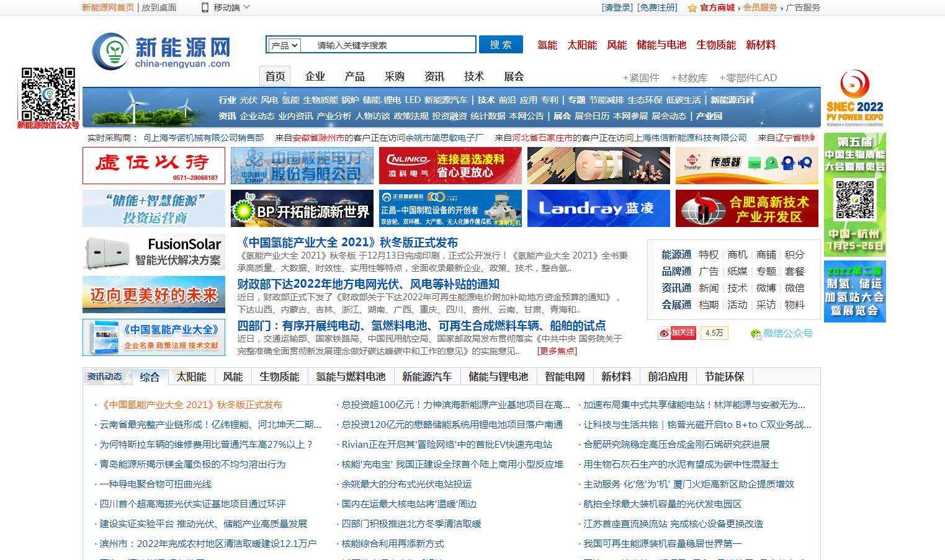Open the 第五届中国生物质能大会 side banner

855,194
